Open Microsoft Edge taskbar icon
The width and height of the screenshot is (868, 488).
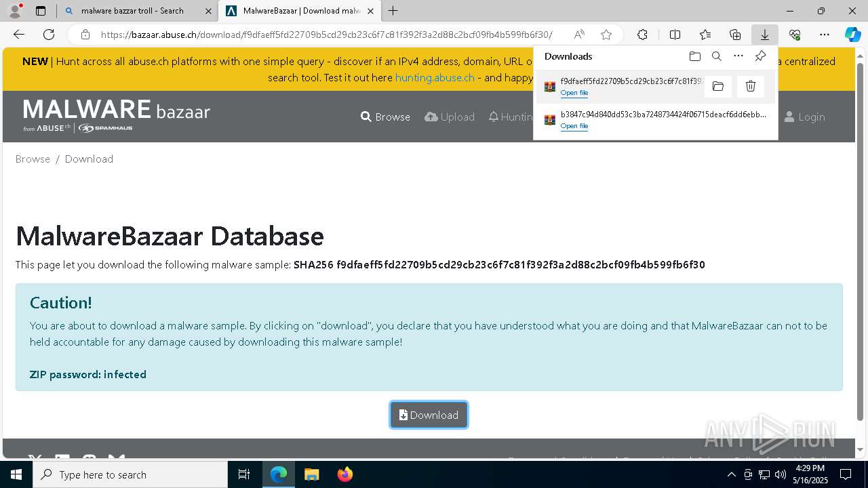tap(279, 474)
